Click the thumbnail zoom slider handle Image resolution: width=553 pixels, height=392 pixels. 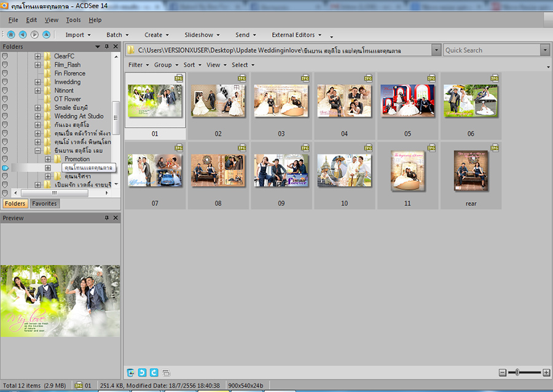[x=517, y=372]
